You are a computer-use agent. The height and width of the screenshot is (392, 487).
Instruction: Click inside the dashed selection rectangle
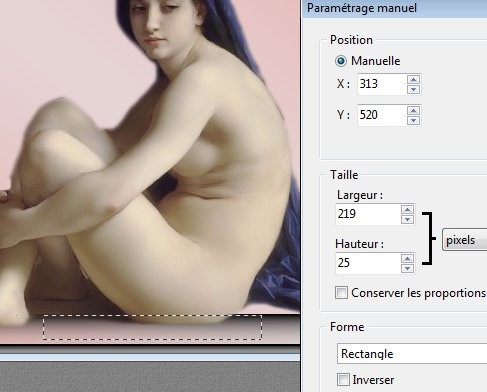pos(152,327)
